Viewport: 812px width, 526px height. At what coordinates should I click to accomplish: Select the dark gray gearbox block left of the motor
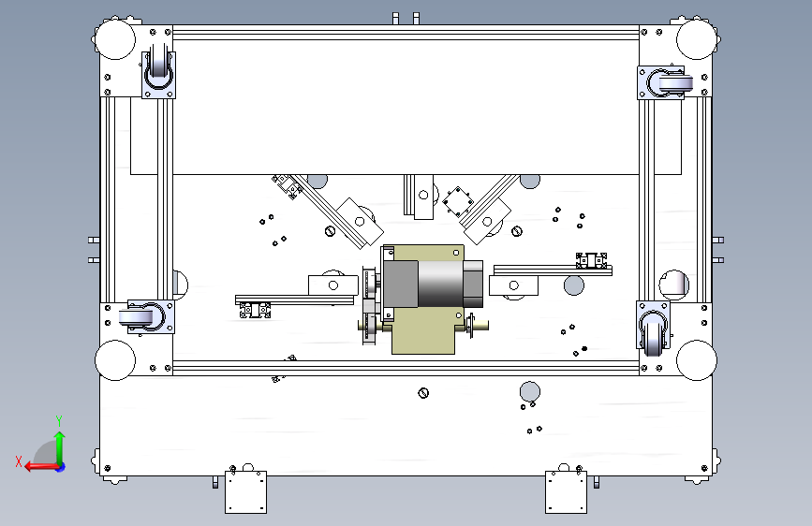401,284
